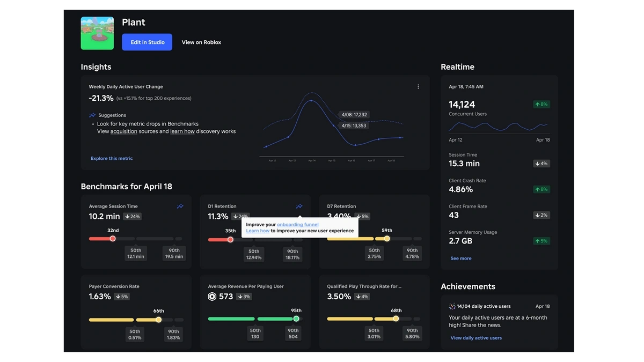Viewport: 644px width, 362px height.
Task: Click the Weekly Daily Active User Change title
Action: [126, 87]
